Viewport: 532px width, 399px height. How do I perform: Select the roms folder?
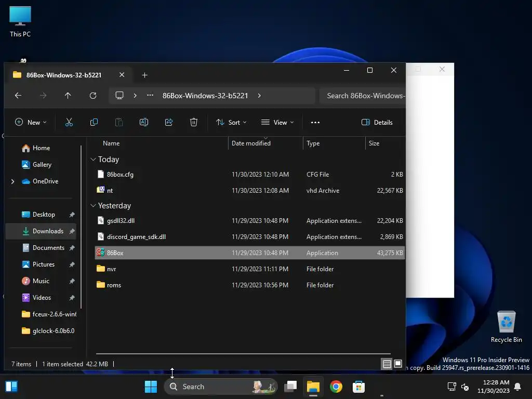250,285
